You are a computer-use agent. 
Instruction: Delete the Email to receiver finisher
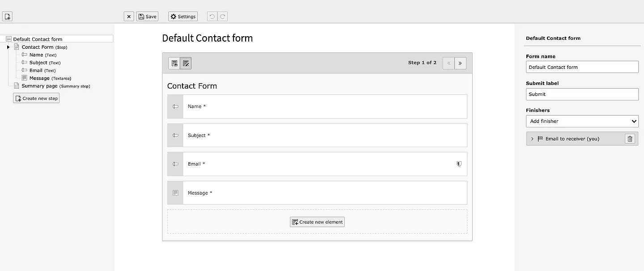630,139
